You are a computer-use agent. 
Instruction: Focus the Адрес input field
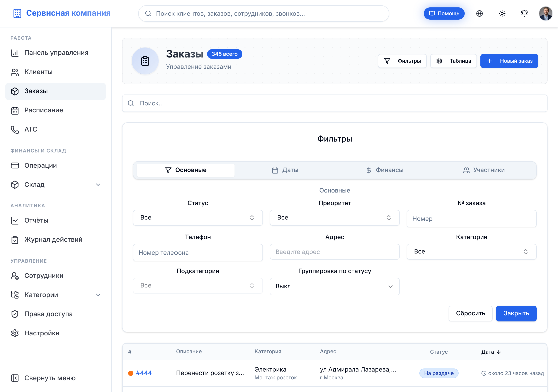coord(334,252)
